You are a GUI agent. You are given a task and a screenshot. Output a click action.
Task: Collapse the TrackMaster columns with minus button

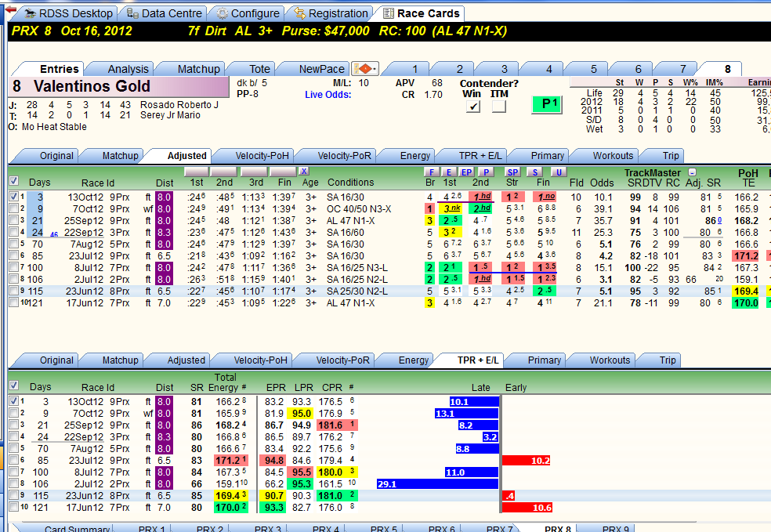coord(692,172)
